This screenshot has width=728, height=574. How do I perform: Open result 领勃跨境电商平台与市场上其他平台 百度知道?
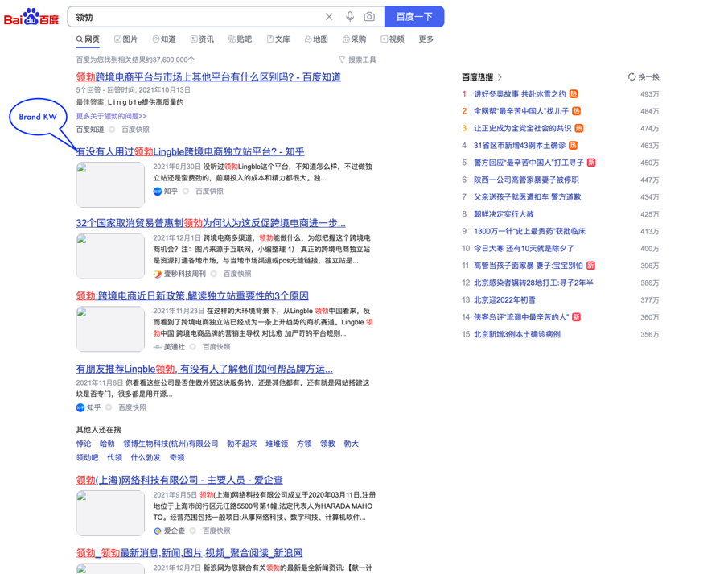click(208, 77)
